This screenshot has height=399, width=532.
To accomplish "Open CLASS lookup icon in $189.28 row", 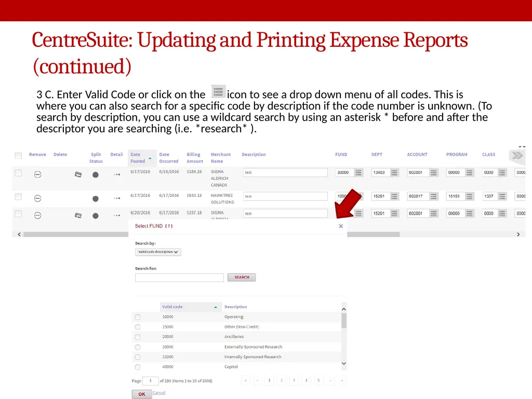I will point(502,172).
